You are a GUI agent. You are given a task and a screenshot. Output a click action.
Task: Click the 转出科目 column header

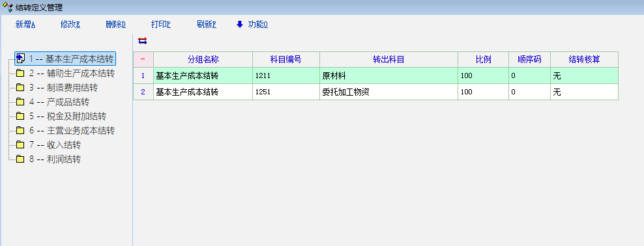pyautogui.click(x=388, y=59)
